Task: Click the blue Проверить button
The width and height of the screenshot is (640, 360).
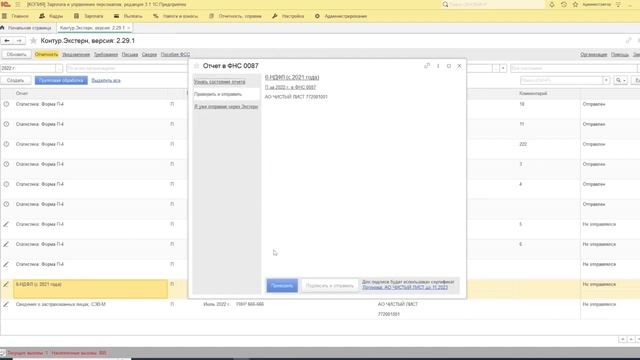Action: 282,285
